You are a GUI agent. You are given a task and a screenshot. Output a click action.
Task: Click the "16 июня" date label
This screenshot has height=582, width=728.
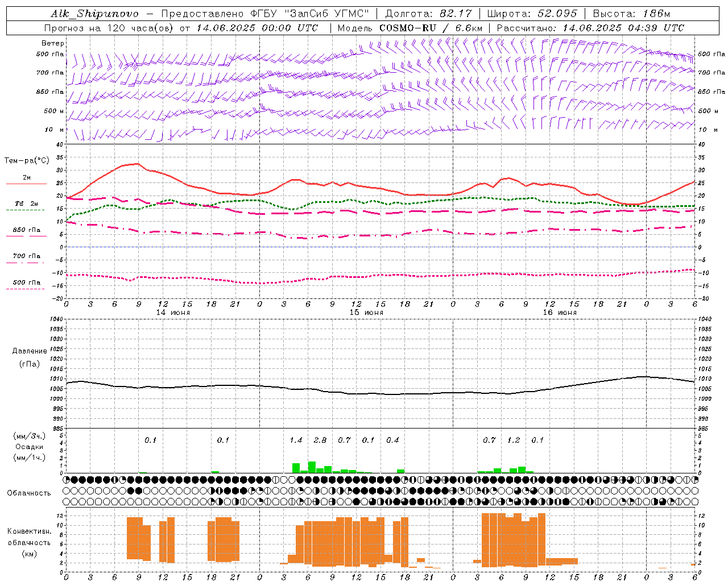[560, 313]
